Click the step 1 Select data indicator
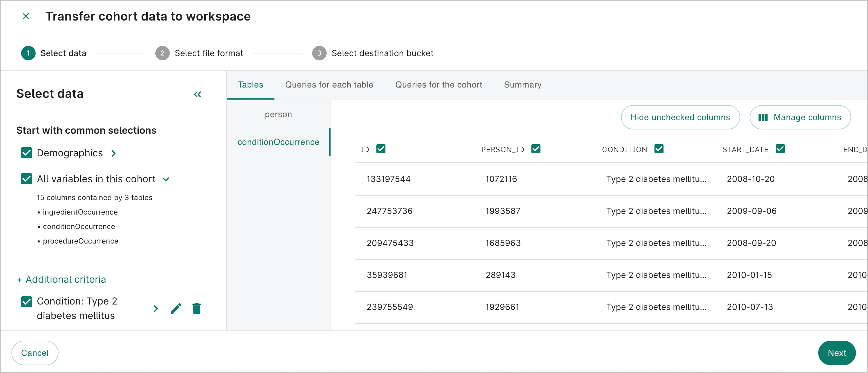The width and height of the screenshot is (868, 373). (28, 53)
